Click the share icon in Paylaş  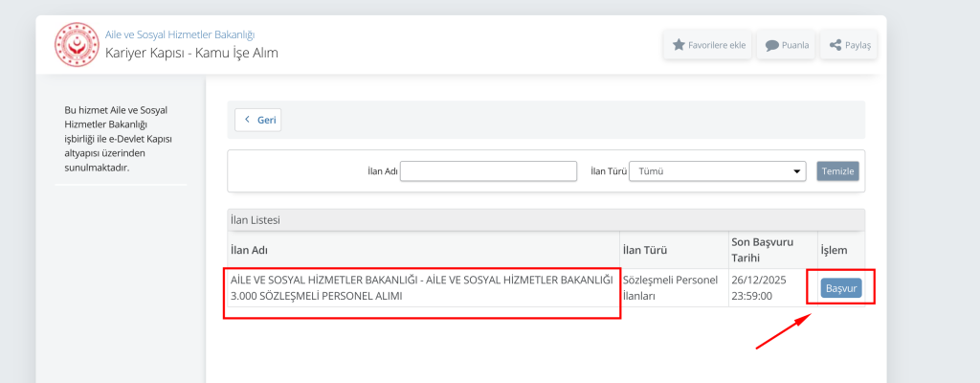point(835,45)
